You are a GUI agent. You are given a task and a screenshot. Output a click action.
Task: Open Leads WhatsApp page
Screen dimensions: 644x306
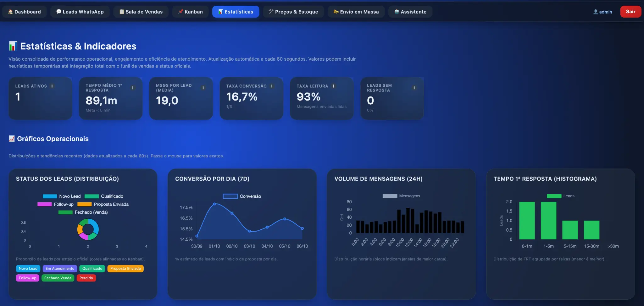[x=80, y=12]
